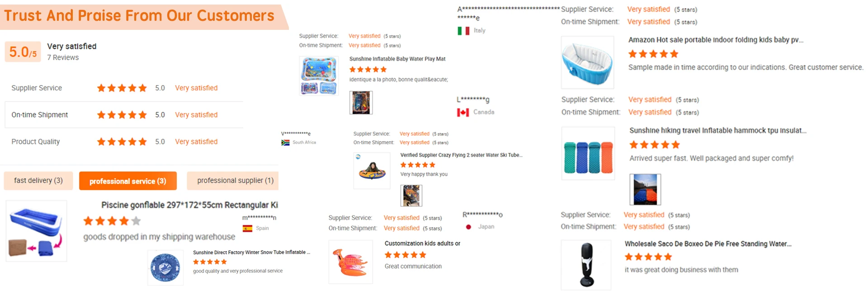Open the blue folding baby bathtub product image
868x294 pixels.
(x=587, y=62)
